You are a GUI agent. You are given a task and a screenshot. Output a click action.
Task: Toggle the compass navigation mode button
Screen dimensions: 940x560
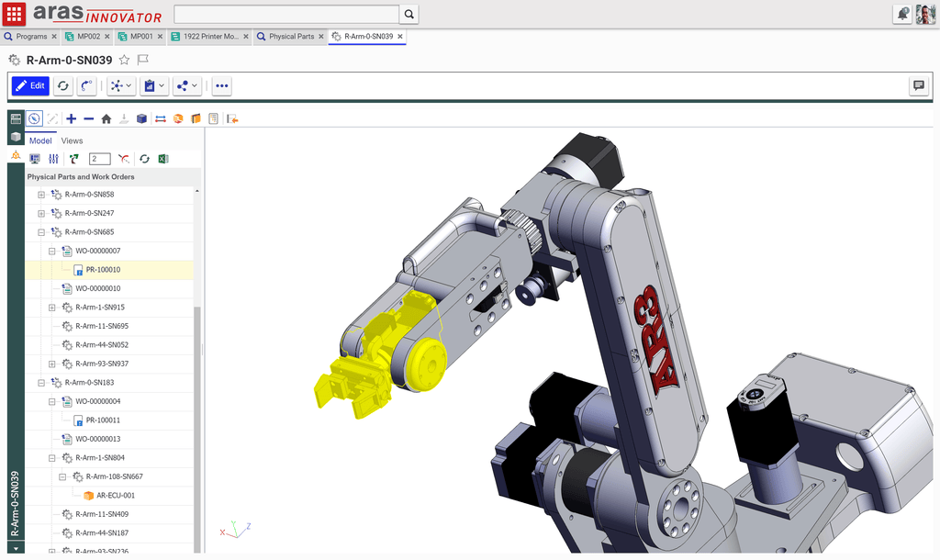(34, 118)
